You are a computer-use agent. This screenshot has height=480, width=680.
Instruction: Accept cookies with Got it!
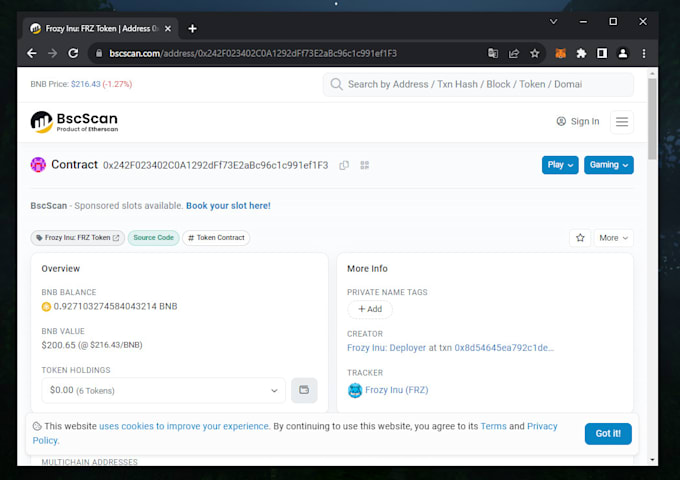[x=608, y=434]
